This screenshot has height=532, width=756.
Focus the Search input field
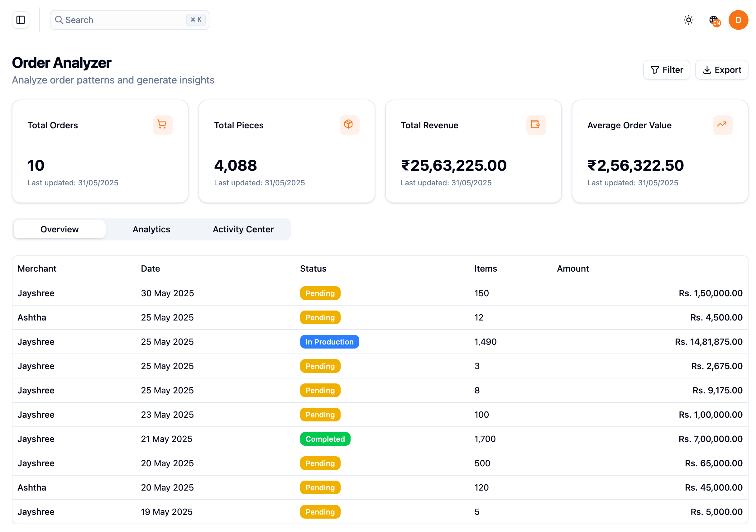click(x=125, y=20)
